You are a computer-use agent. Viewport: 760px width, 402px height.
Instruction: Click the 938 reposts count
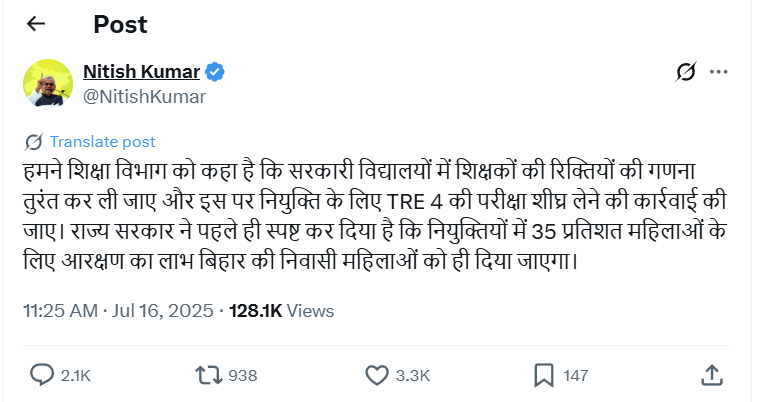click(242, 376)
